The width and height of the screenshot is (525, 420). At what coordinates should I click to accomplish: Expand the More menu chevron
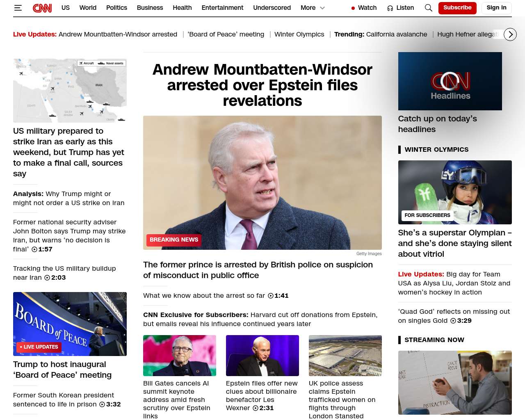click(x=322, y=8)
